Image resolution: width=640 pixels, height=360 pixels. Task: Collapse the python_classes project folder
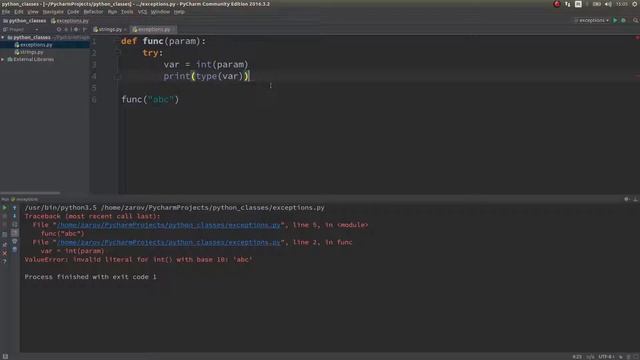tap(3, 37)
